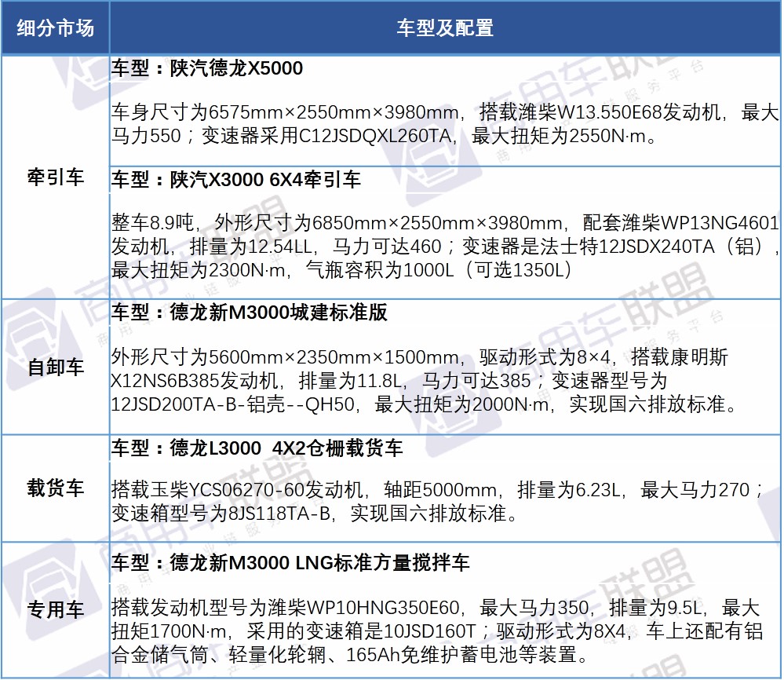Select the 专用车 segment cell

pos(56,609)
